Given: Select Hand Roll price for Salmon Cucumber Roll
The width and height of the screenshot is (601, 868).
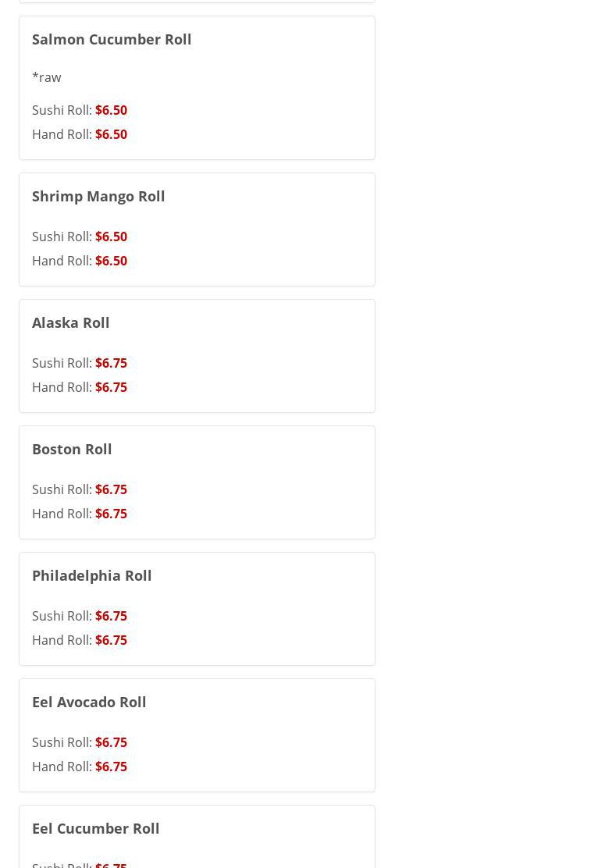Looking at the screenshot, I should pyautogui.click(x=80, y=134).
